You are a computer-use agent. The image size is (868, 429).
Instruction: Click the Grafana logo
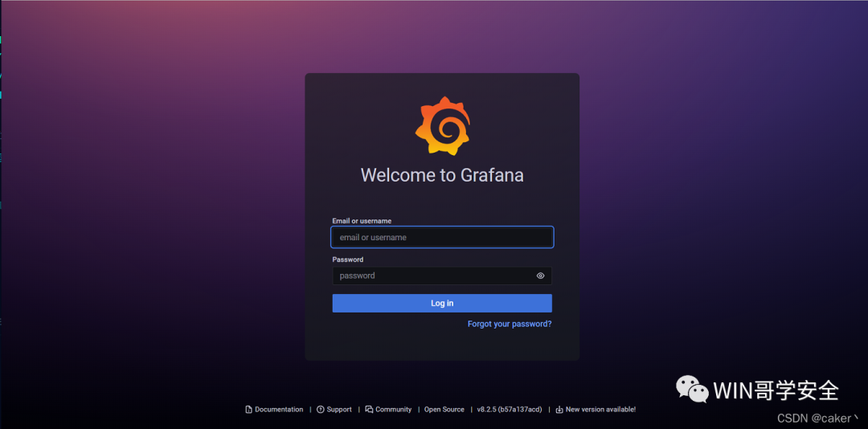click(x=442, y=126)
